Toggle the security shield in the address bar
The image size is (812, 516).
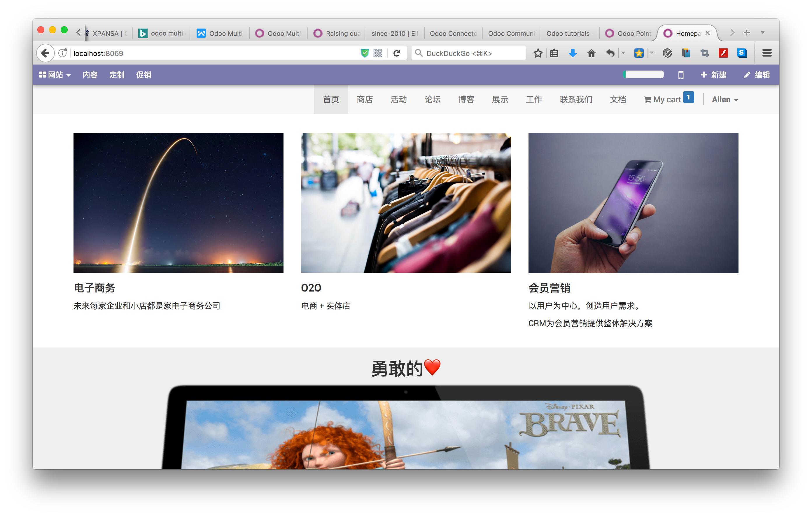click(364, 53)
